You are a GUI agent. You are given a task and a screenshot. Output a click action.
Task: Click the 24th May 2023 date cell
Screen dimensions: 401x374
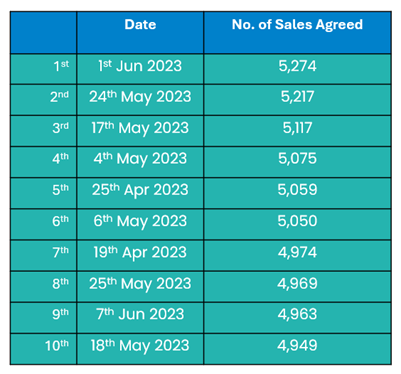[140, 100]
